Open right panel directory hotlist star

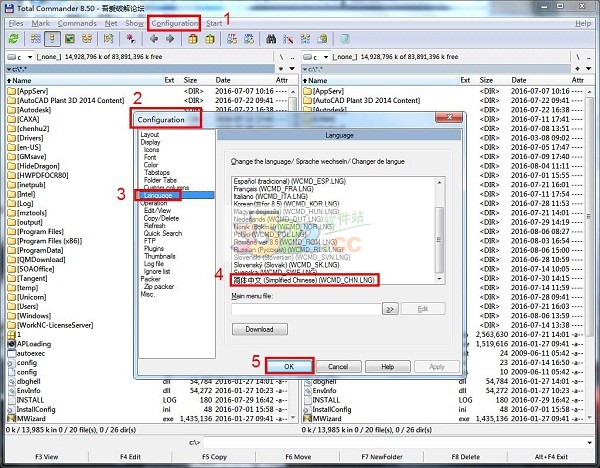[x=577, y=69]
